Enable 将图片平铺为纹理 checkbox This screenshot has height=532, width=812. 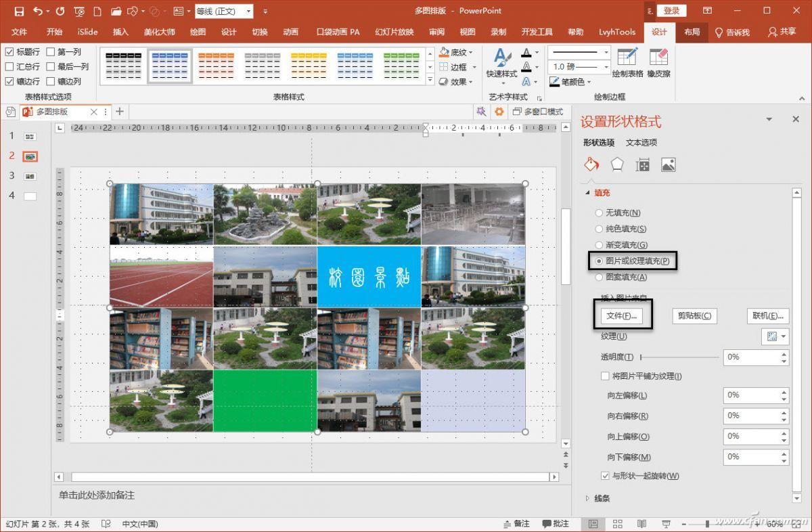coord(605,376)
